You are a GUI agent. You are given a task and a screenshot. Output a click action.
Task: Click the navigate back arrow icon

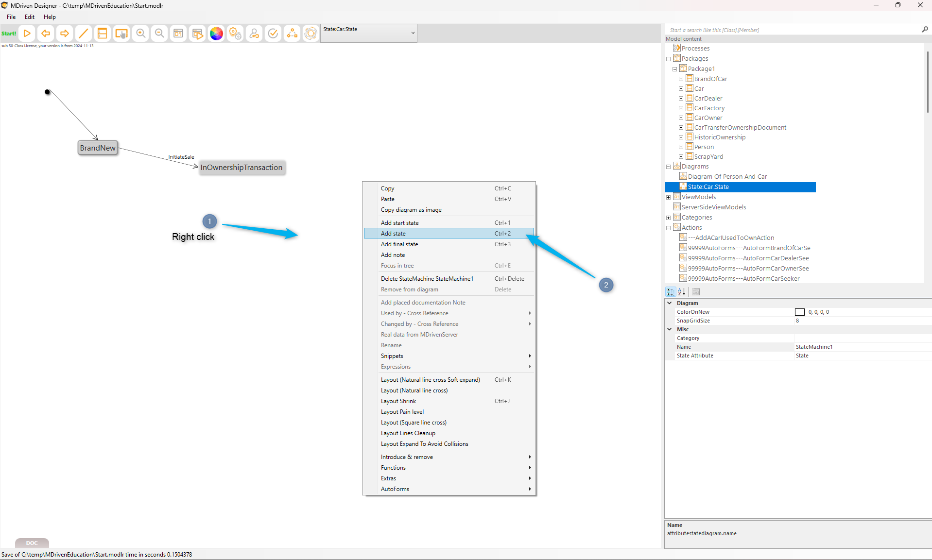click(46, 34)
